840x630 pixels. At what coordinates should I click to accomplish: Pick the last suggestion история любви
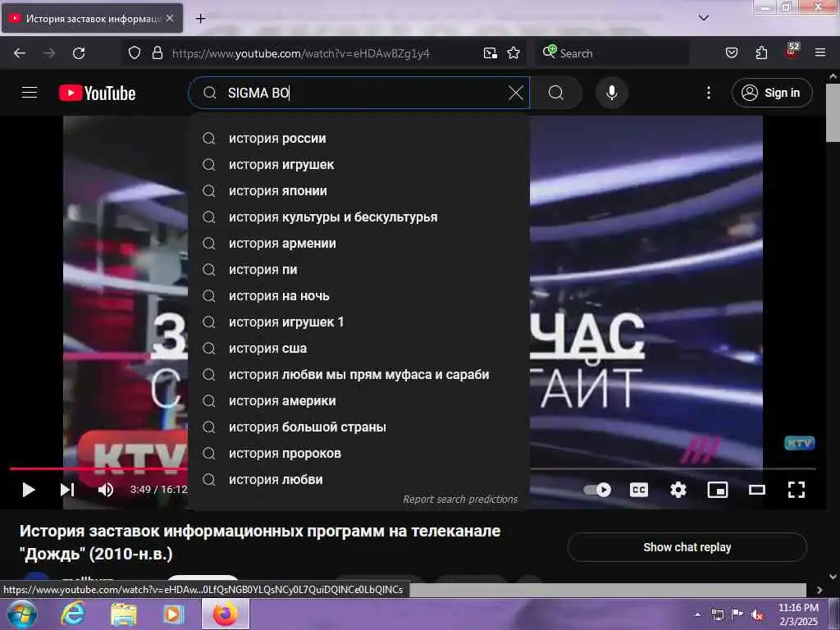pos(359,479)
